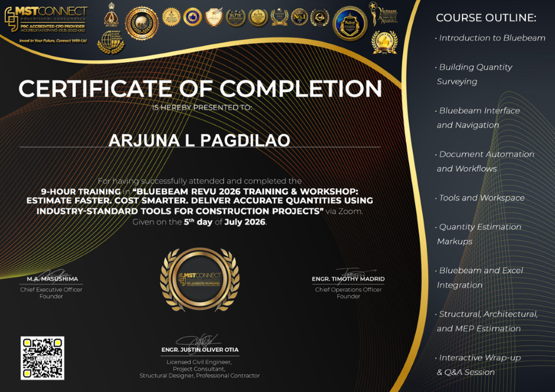Click the QR code
This screenshot has width=555, height=392.
click(x=43, y=358)
